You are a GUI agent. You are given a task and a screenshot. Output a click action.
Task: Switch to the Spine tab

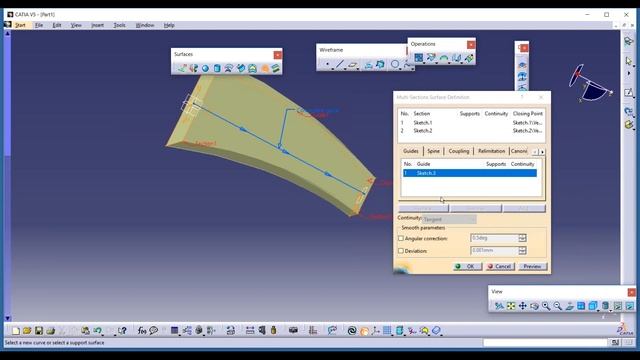[433, 151]
